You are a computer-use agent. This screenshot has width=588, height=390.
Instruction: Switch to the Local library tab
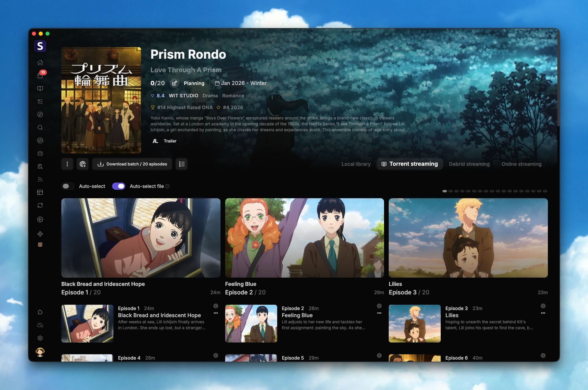(356, 164)
